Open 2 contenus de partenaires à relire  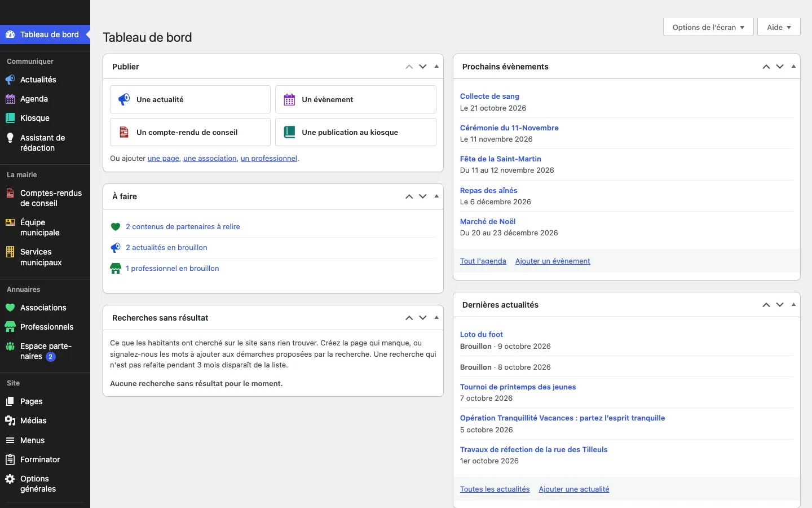[x=183, y=227]
